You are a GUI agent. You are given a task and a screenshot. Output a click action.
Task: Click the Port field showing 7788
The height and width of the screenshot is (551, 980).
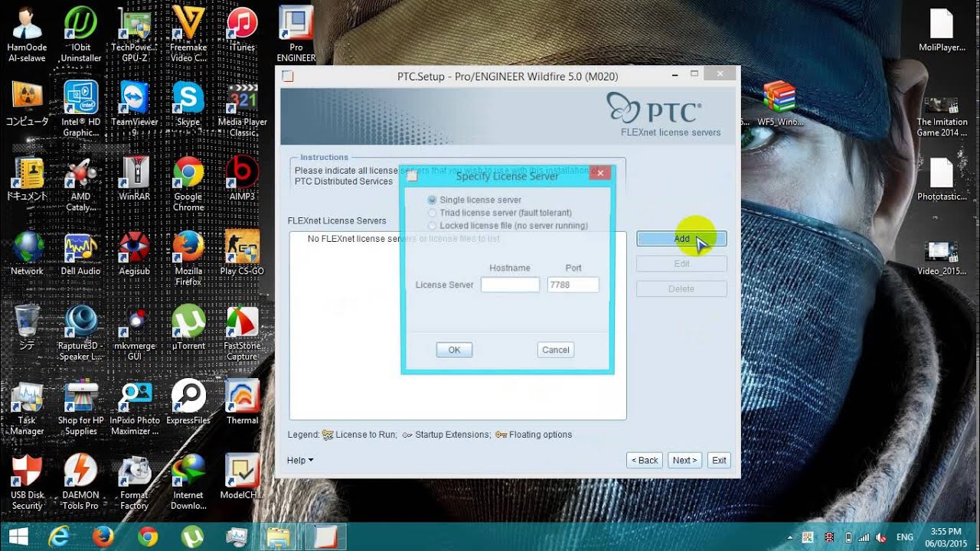pos(573,285)
